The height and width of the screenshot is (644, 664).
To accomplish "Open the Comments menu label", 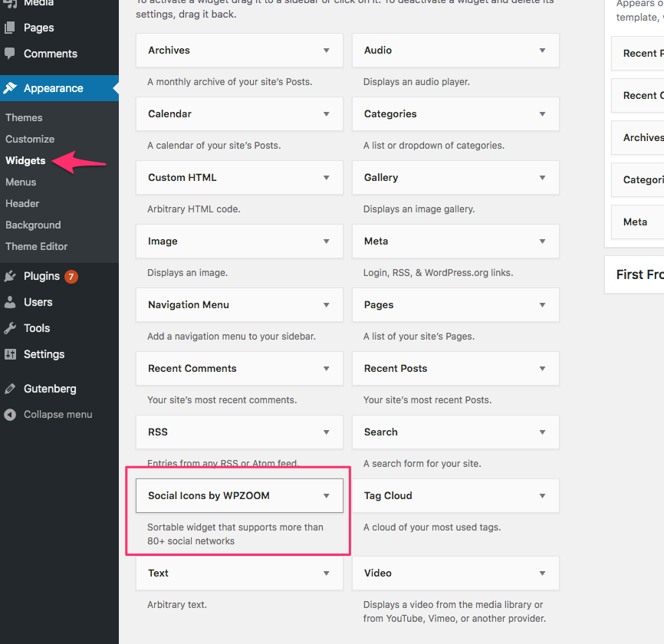I will (x=51, y=54).
